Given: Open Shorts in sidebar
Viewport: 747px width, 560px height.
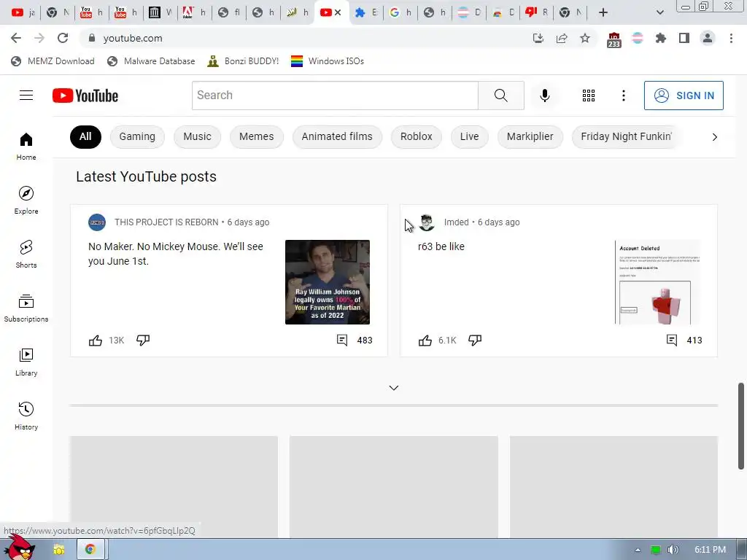Looking at the screenshot, I should (x=26, y=254).
